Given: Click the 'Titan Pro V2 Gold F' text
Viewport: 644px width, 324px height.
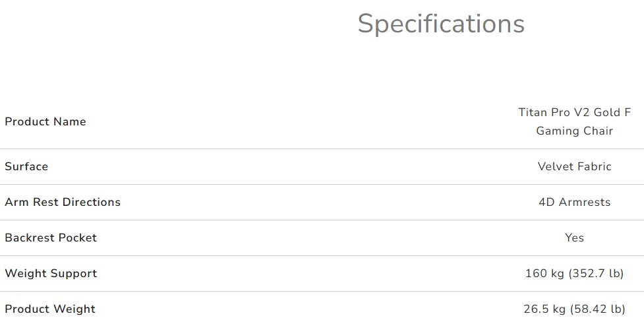Looking at the screenshot, I should coord(575,112).
